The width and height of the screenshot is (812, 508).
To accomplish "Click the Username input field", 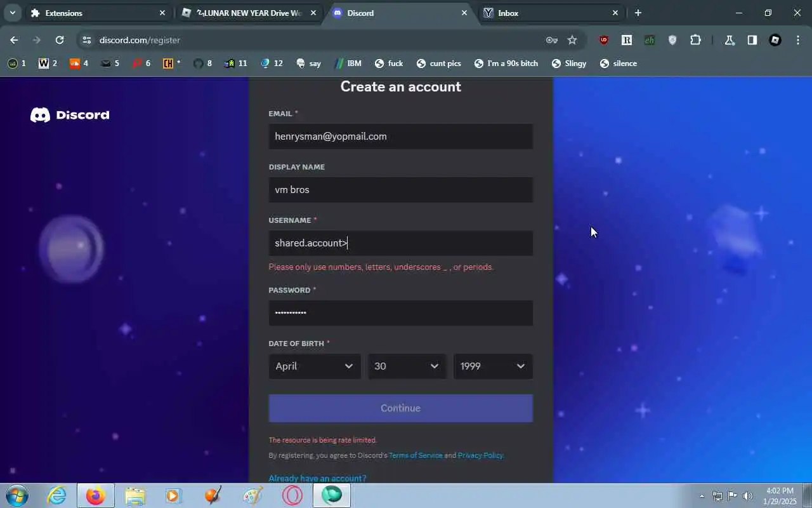I will tap(400, 243).
